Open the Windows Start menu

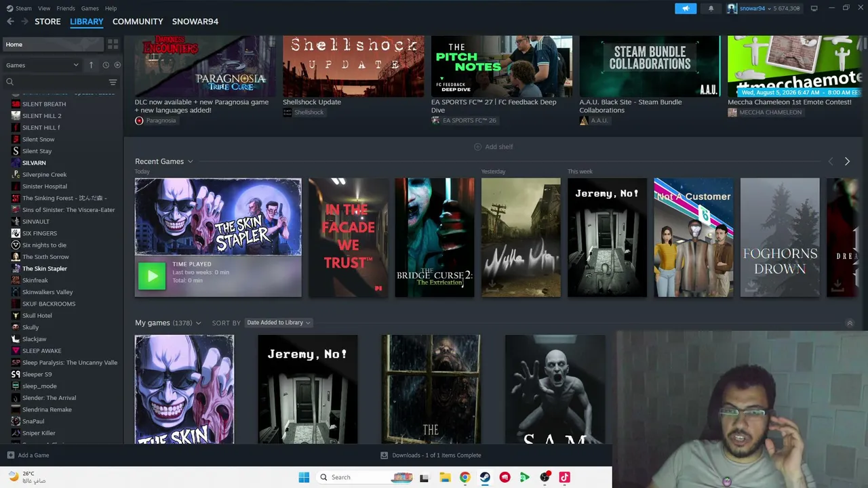(x=304, y=477)
